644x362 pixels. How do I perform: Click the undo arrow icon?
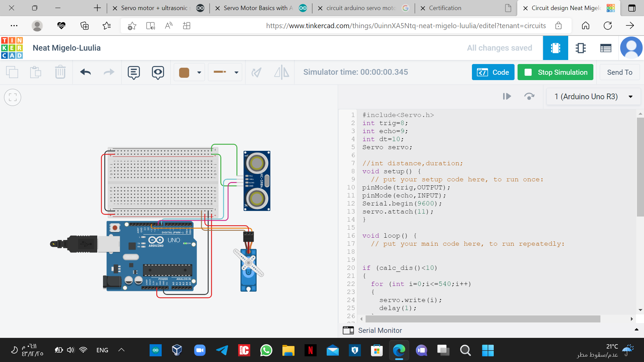tap(86, 72)
